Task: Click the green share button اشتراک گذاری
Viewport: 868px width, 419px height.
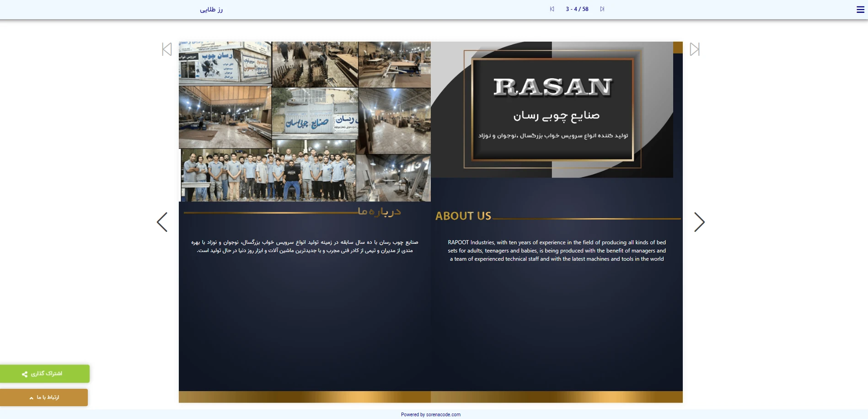Action: pos(45,374)
